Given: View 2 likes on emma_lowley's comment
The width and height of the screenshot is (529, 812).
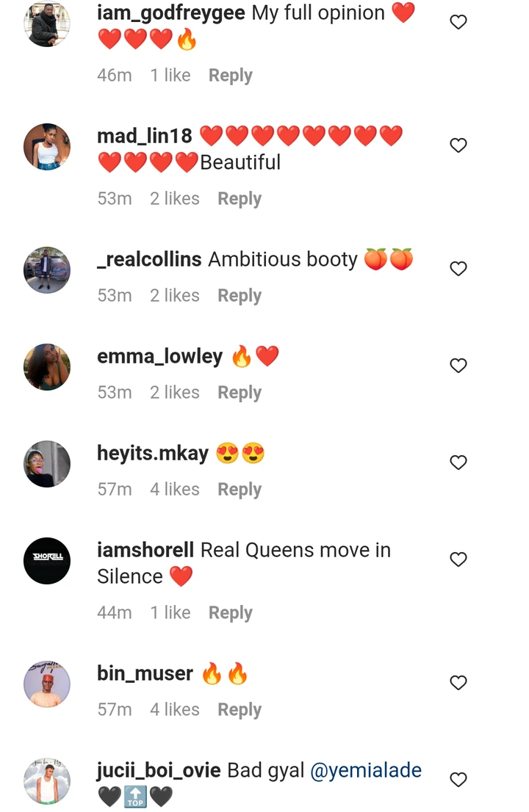Looking at the screenshot, I should point(175,393).
